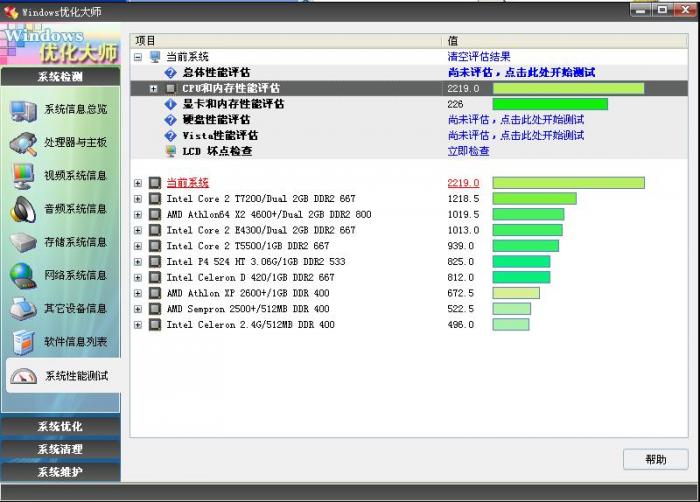Open the 软件信息列表 document icon
This screenshot has width=700, height=502.
tap(23, 342)
